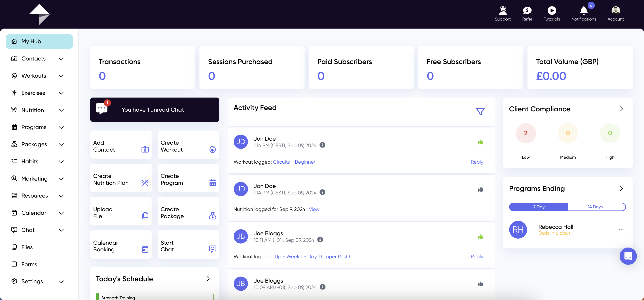Open the Activity Feed filter icon

tap(480, 111)
